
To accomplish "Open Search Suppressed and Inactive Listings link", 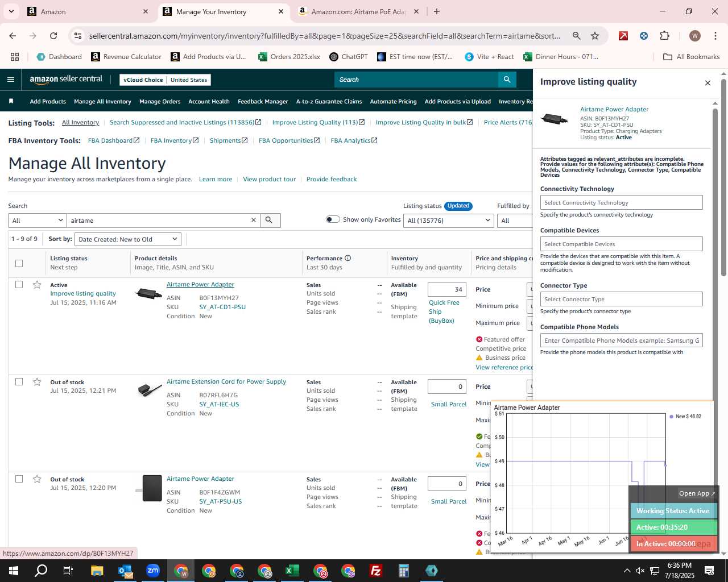I will (x=185, y=123).
